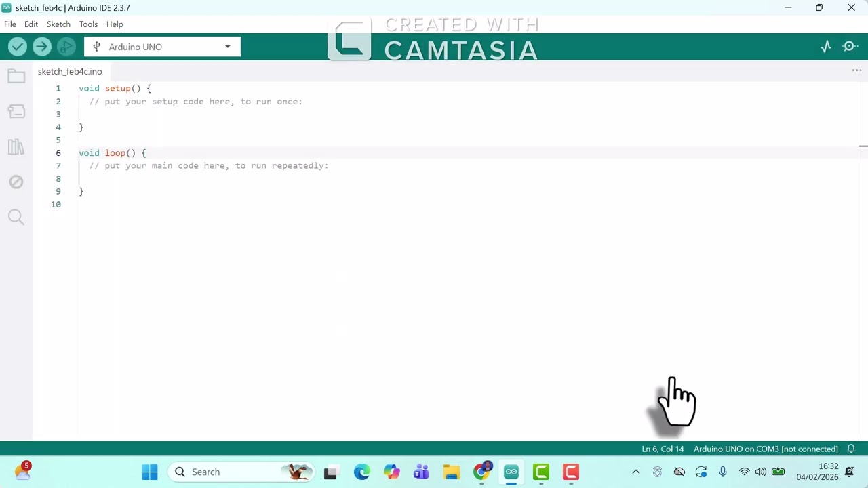Show hidden system tray icons

coord(635,472)
